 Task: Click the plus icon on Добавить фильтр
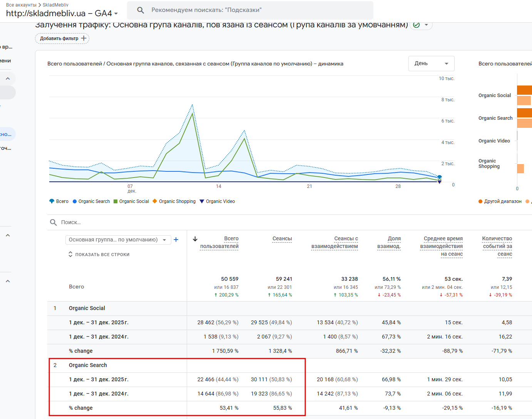(84, 38)
